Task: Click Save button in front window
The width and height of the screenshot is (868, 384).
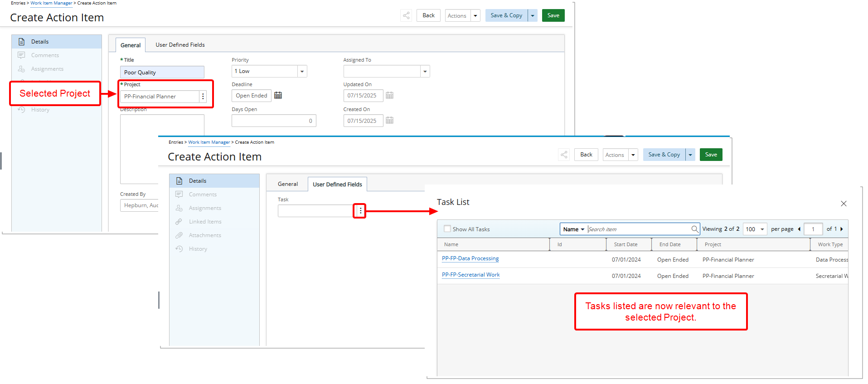Action: point(711,155)
